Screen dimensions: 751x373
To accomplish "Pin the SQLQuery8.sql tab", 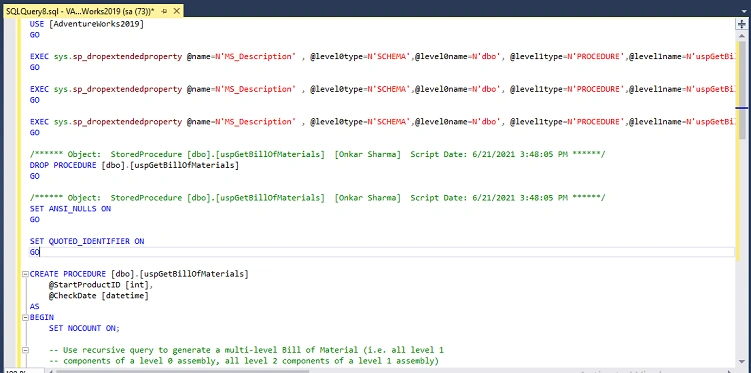I will [x=164, y=11].
